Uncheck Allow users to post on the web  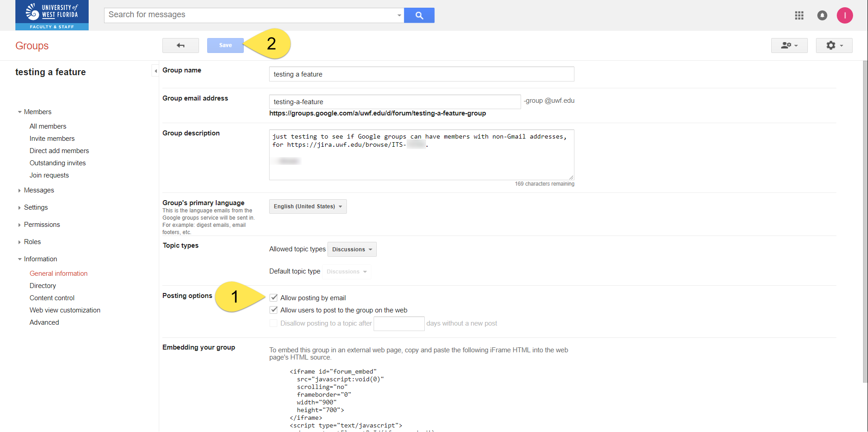click(x=274, y=310)
